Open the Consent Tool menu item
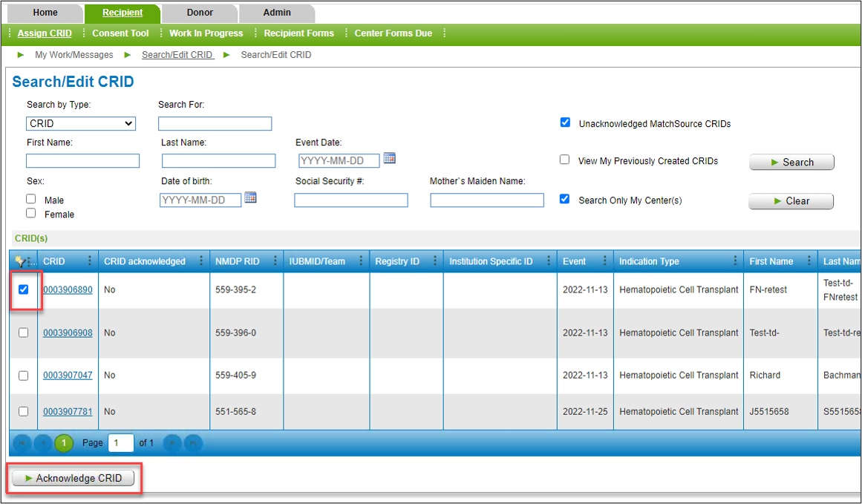This screenshot has height=504, width=862. tap(120, 33)
